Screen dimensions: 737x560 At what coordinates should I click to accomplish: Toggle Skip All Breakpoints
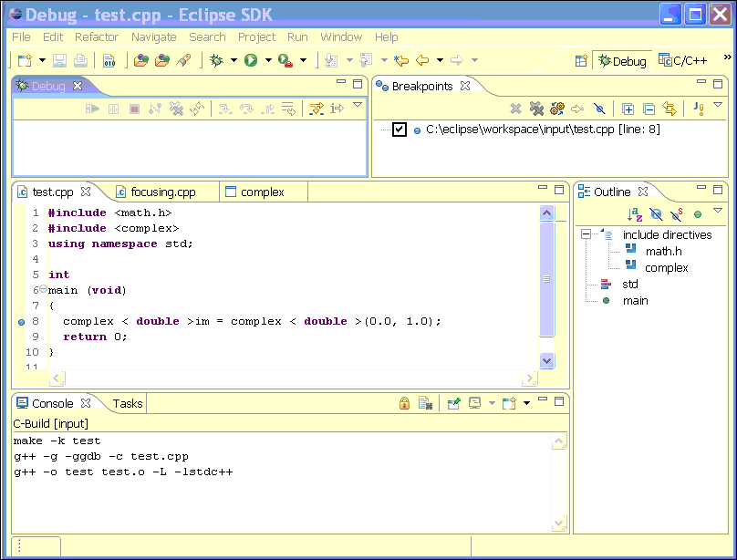pos(599,109)
